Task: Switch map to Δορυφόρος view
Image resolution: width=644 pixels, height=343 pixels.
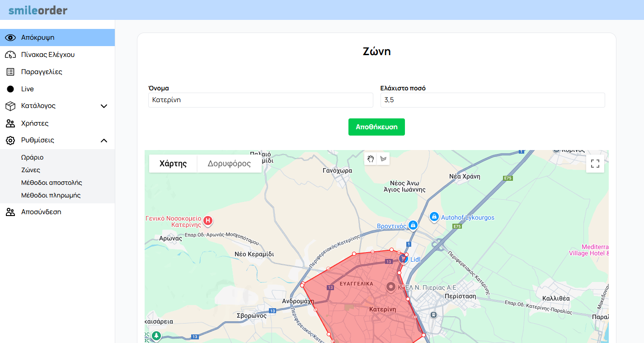Action: point(229,164)
